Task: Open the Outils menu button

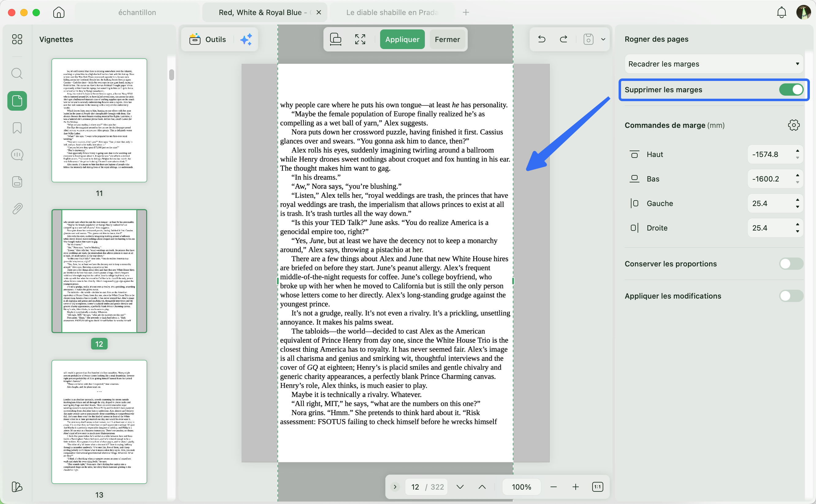Action: (x=208, y=39)
